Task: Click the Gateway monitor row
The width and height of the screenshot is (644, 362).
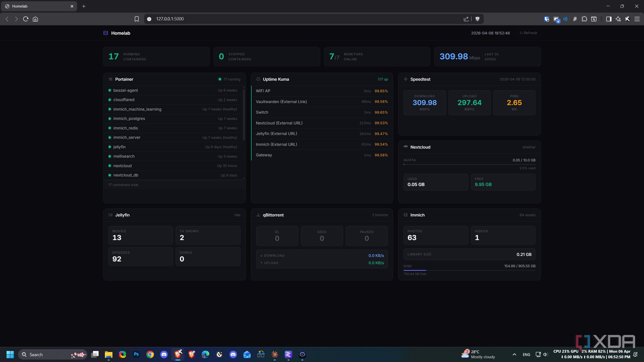Action: coord(322,155)
